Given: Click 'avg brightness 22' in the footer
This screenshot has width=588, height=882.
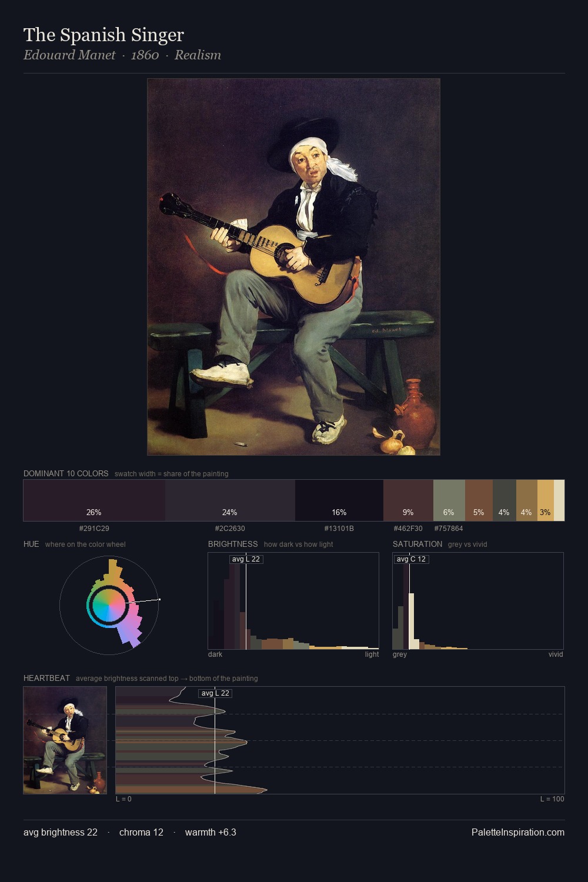Looking at the screenshot, I should point(61,832).
